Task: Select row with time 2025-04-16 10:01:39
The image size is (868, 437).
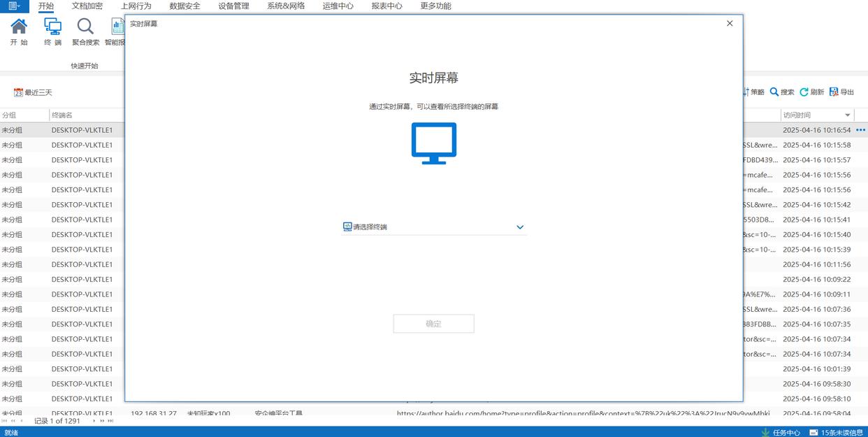Action: [816, 369]
